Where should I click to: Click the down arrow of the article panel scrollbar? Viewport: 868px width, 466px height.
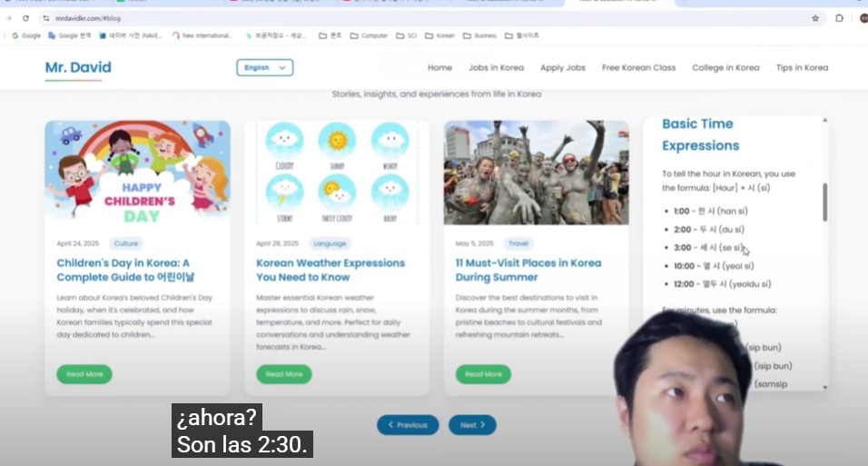pos(824,387)
